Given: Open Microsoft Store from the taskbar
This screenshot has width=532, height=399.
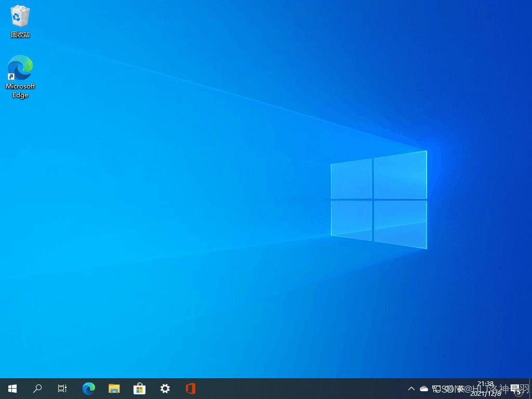Looking at the screenshot, I should (x=139, y=389).
